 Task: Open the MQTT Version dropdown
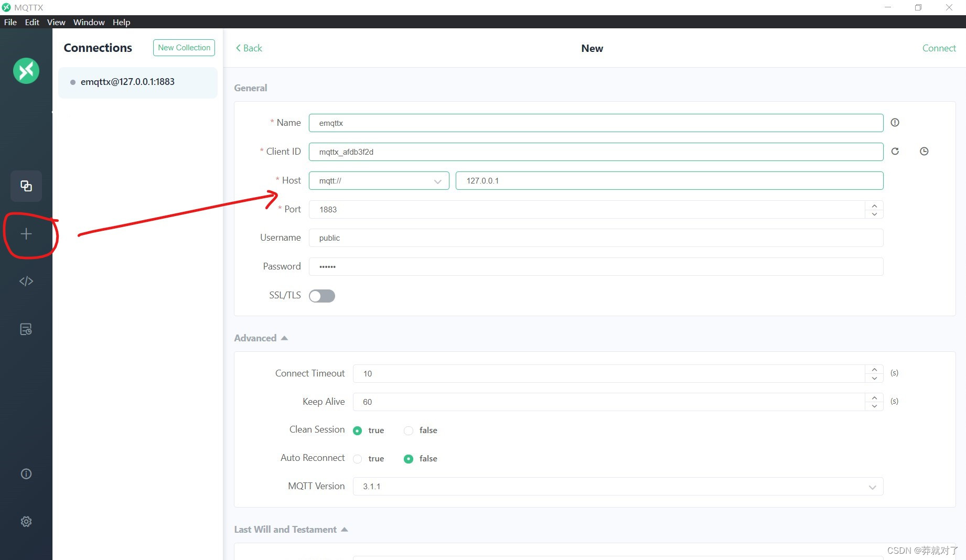618,487
